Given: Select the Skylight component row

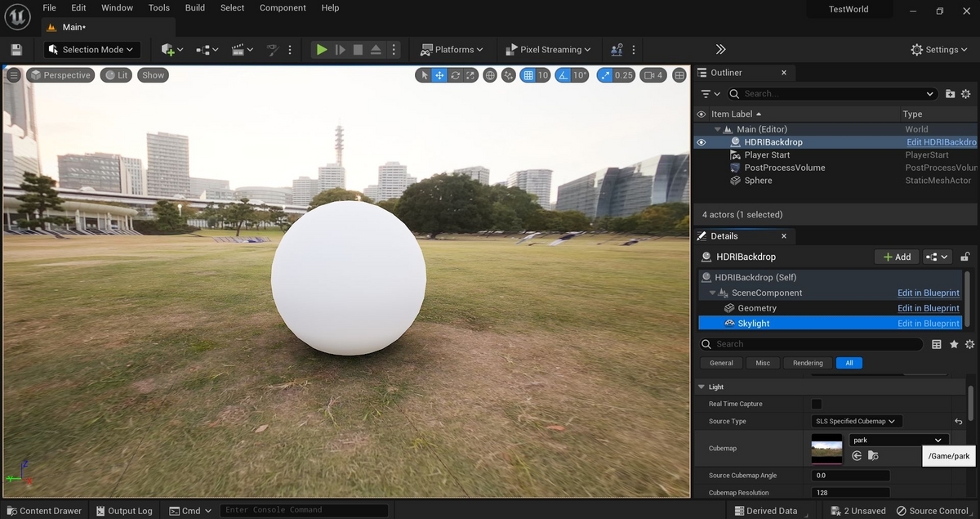Looking at the screenshot, I should click(x=830, y=324).
